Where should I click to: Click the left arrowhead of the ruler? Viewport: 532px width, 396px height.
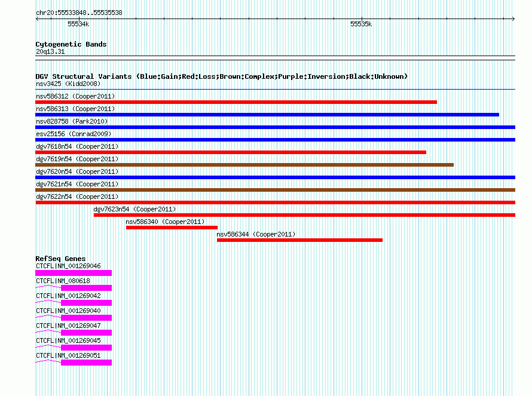pos(37,19)
